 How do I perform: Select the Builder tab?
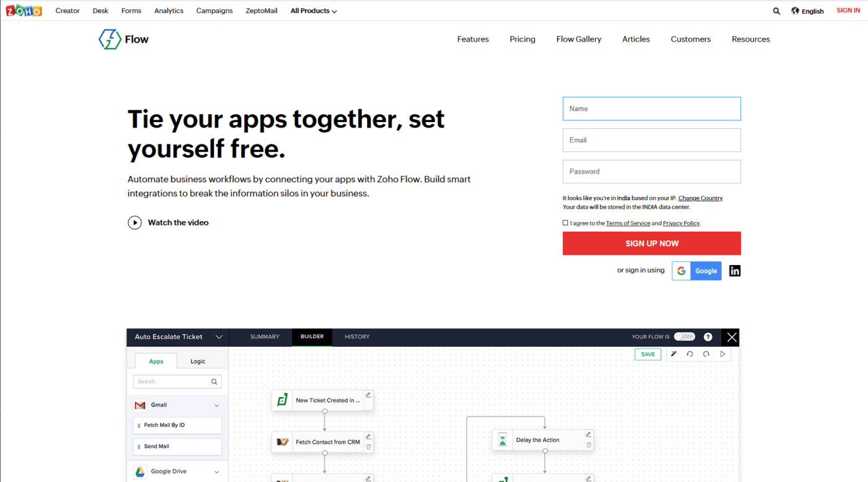[312, 337]
